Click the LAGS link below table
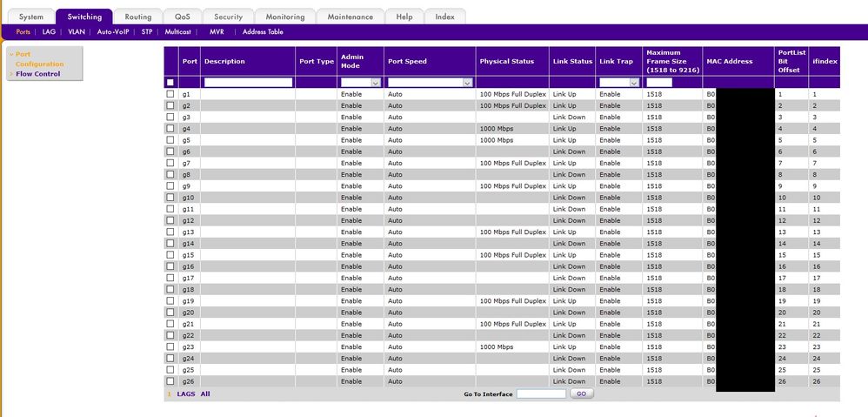The height and width of the screenshot is (417, 868). click(x=186, y=393)
